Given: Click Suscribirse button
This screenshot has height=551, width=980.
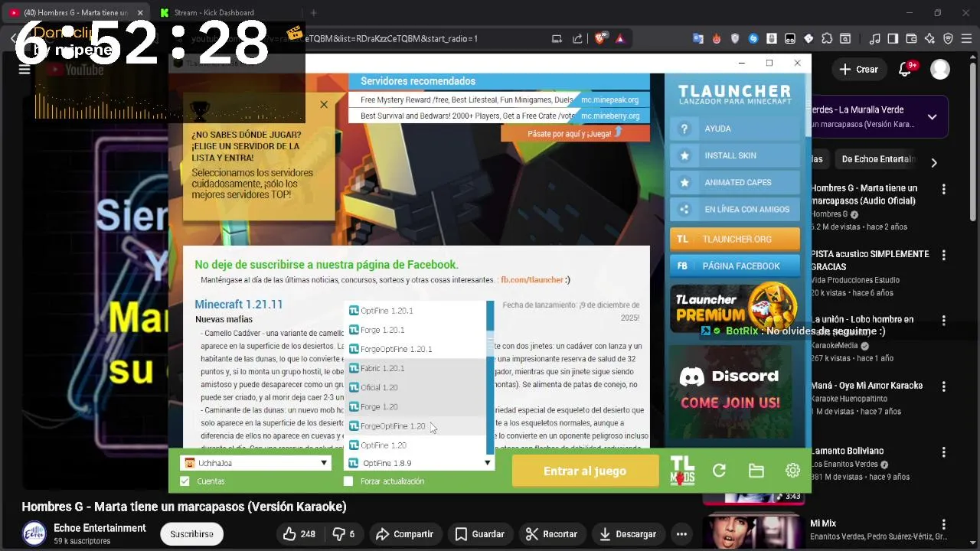Looking at the screenshot, I should [191, 534].
